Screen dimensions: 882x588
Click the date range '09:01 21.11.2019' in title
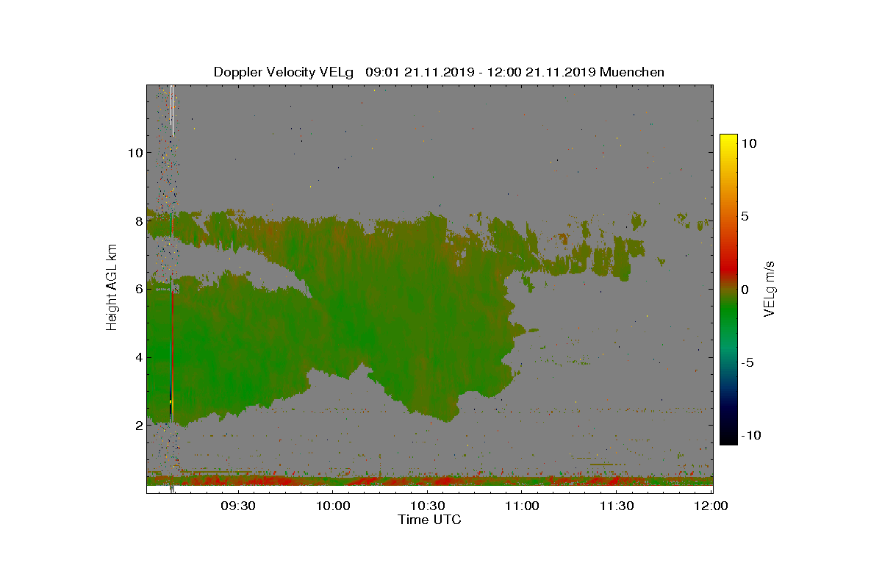[x=420, y=72]
